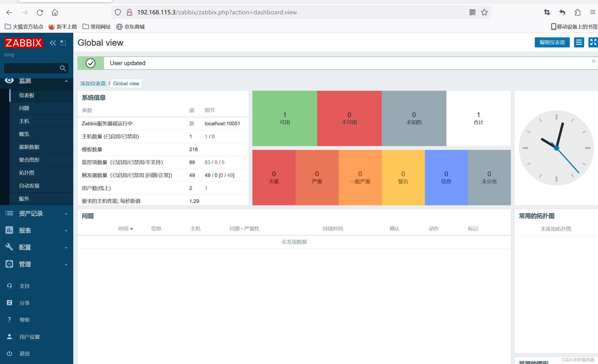The width and height of the screenshot is (598, 364).
Task: Expand the 报表 reports menu
Action: click(x=36, y=231)
